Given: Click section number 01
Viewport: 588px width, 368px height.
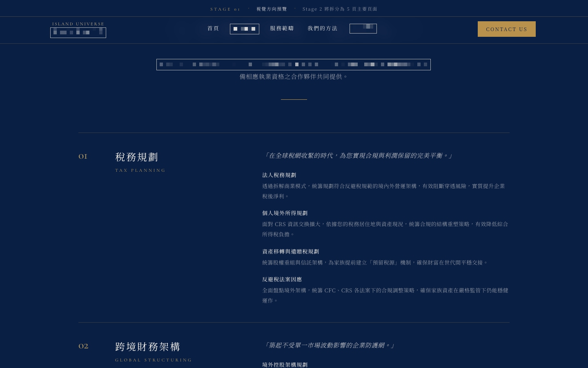Looking at the screenshot, I should coord(83,156).
